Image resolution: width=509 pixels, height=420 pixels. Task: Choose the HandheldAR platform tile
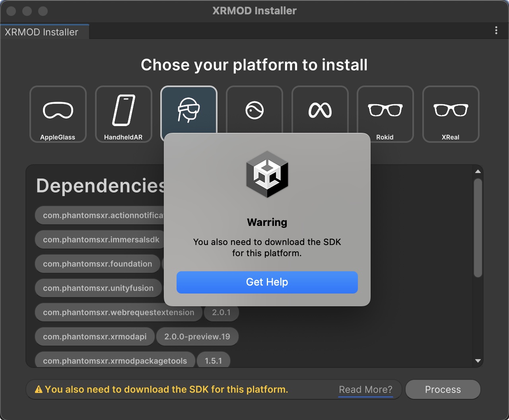pyautogui.click(x=124, y=114)
